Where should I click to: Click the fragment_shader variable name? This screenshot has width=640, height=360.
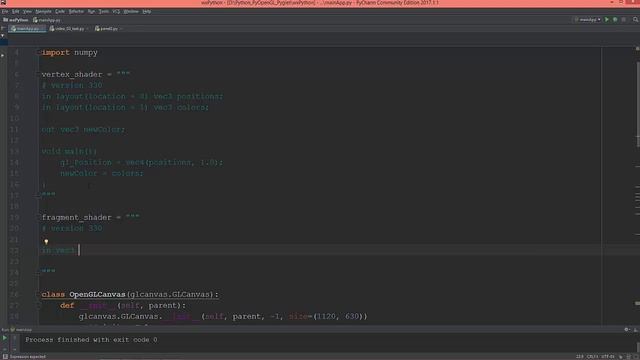[x=76, y=218]
